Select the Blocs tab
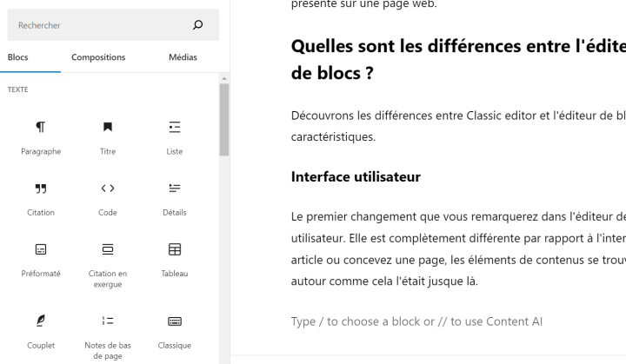The height and width of the screenshot is (364, 626). [18, 57]
